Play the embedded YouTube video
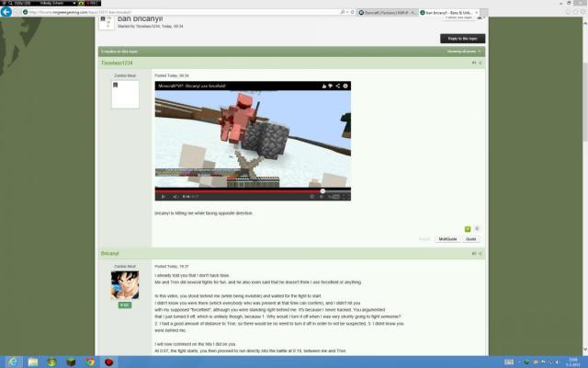588x368 pixels. pyautogui.click(x=164, y=196)
